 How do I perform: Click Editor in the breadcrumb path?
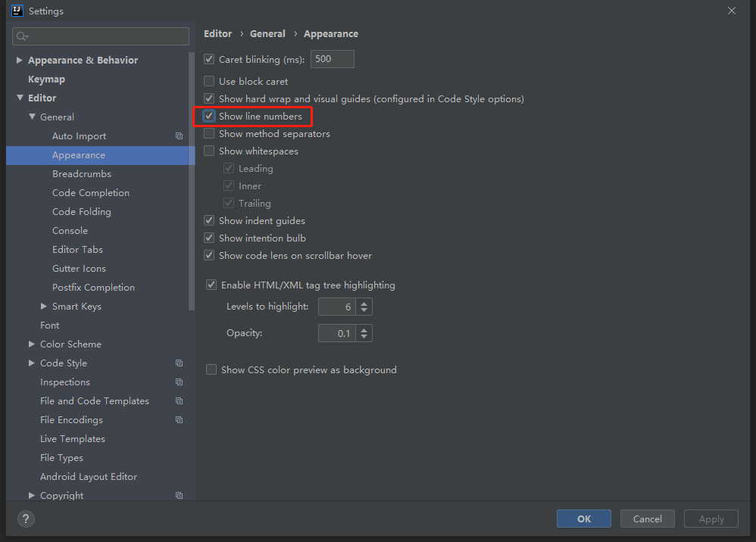(x=218, y=34)
